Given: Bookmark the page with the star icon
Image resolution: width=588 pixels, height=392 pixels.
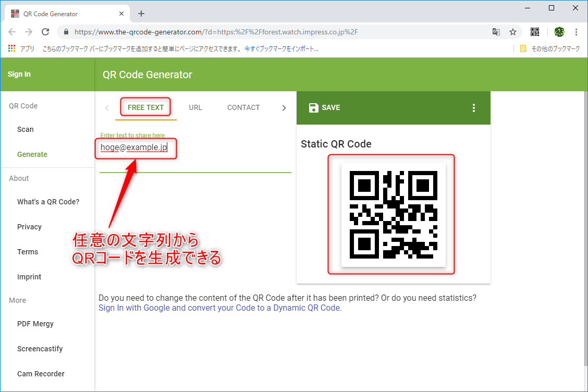Looking at the screenshot, I should (x=512, y=31).
